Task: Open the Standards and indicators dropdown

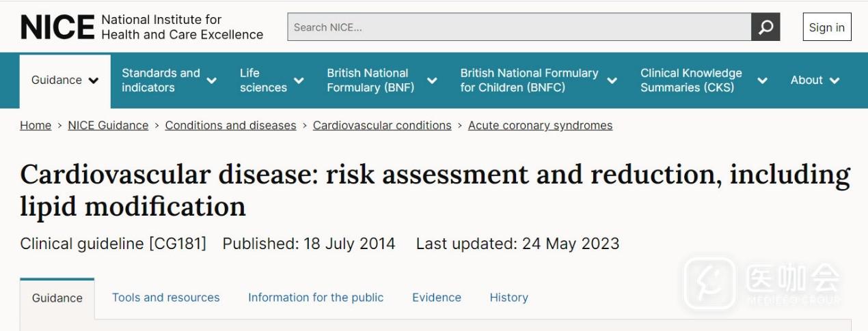Action: coord(169,81)
